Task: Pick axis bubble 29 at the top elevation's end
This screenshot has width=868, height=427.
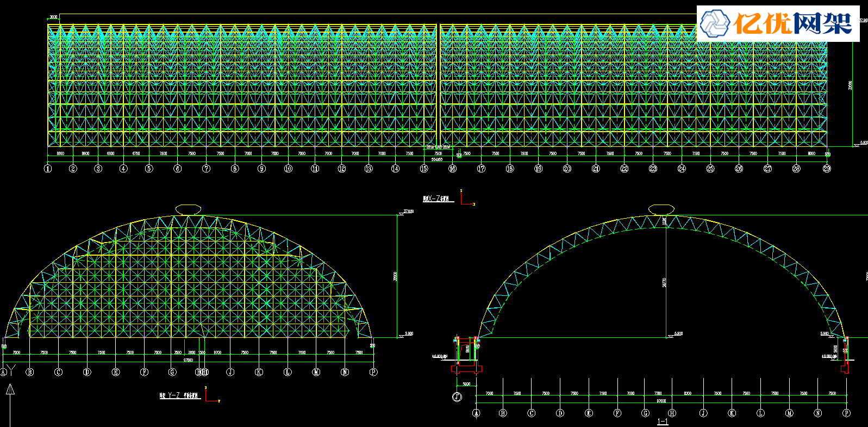Action: [x=827, y=169]
